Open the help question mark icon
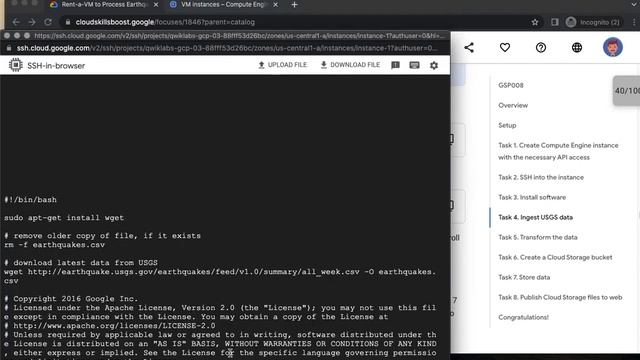Screen dimensions: 640x360 coord(541,47)
